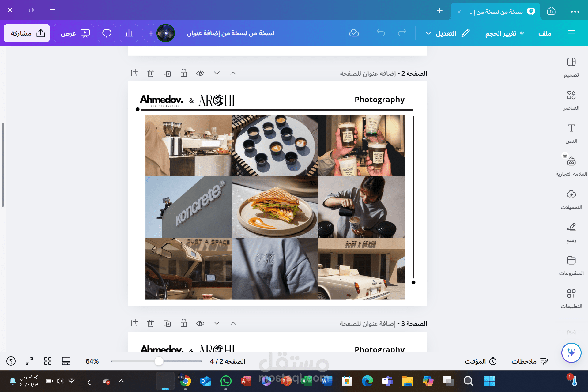Screen dimensions: 588x392
Task: Click the user profile avatar
Action: click(166, 33)
